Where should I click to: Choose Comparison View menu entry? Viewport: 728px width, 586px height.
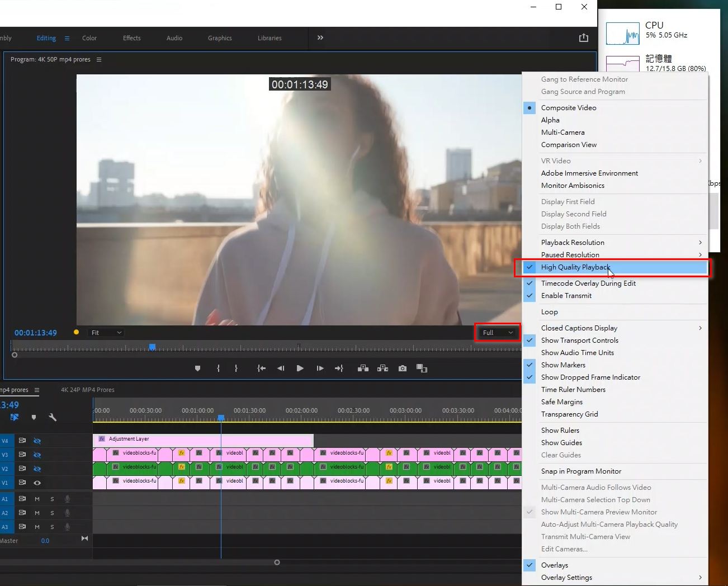(x=615, y=145)
